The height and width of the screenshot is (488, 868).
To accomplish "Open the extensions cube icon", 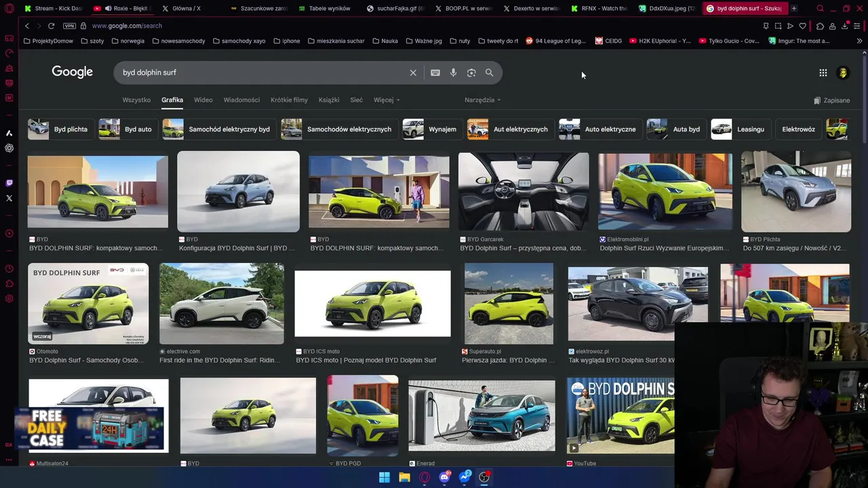I will tap(820, 26).
